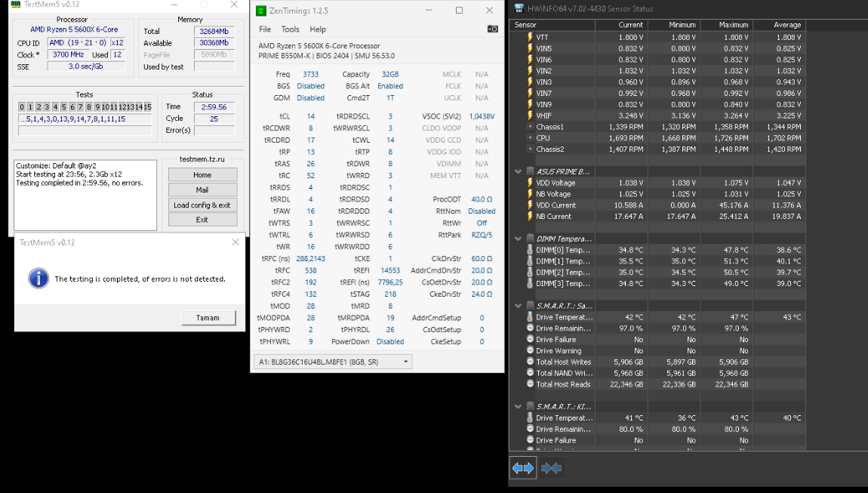
Task: Click the tREFI 14553 value
Action: [390, 270]
